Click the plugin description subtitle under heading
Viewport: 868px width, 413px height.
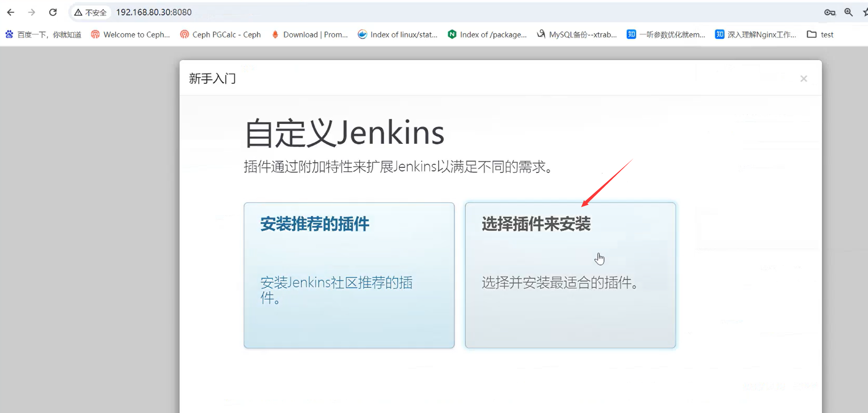click(x=398, y=167)
